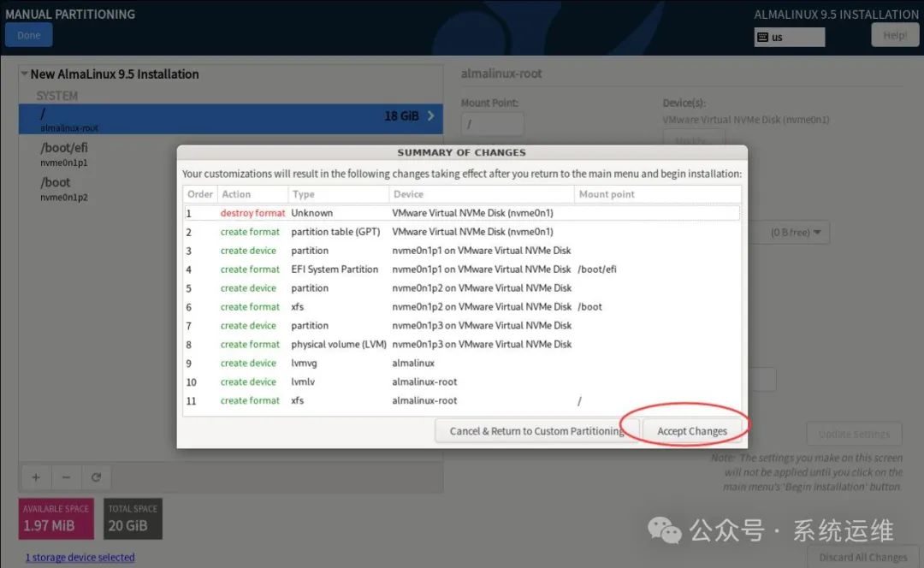Click the add mount point plus icon

pyautogui.click(x=36, y=477)
